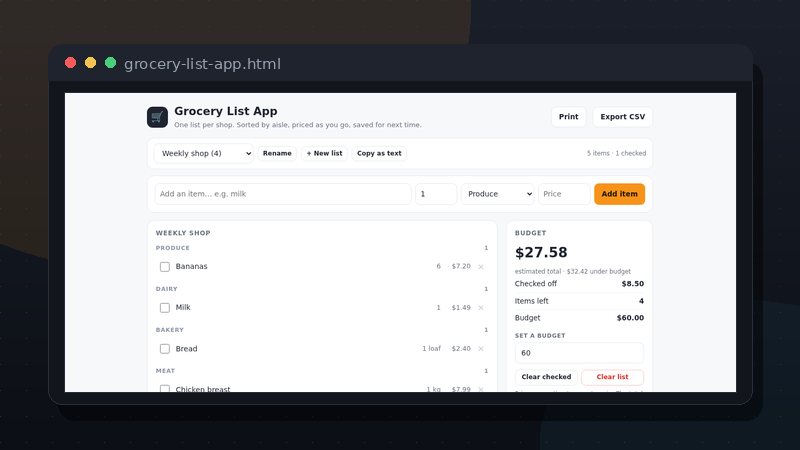Click the 5 items · 1 checked status

pos(616,153)
